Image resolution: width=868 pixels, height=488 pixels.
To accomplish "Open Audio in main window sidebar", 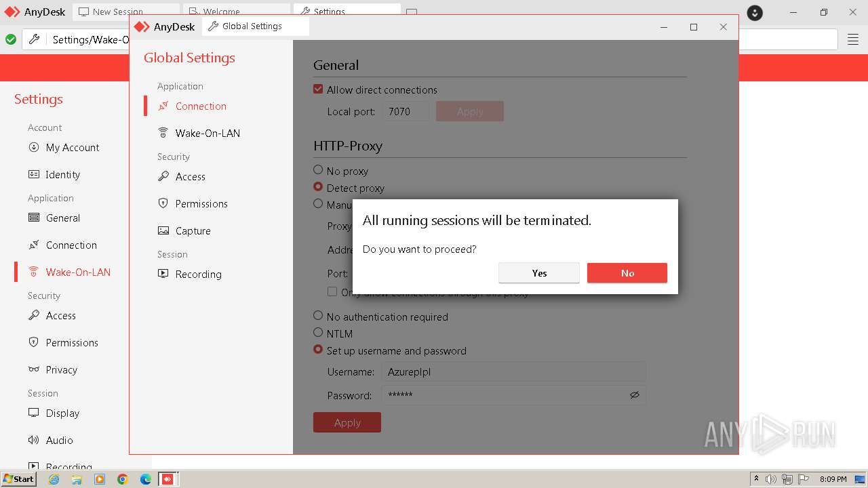I will (60, 440).
